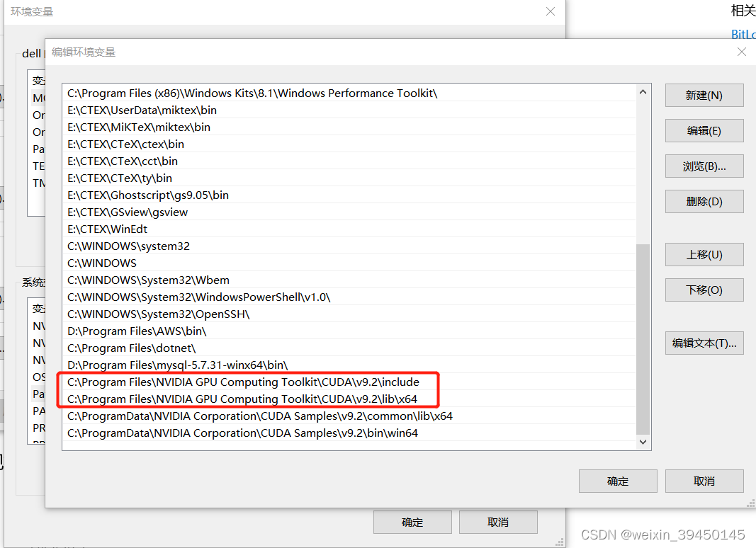The height and width of the screenshot is (548, 756).
Task: Select D:\Program Files\AWS\bin entry
Action: [x=349, y=331]
